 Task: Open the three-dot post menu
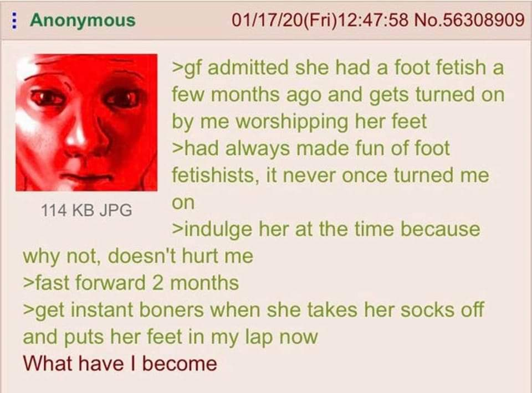[13, 21]
